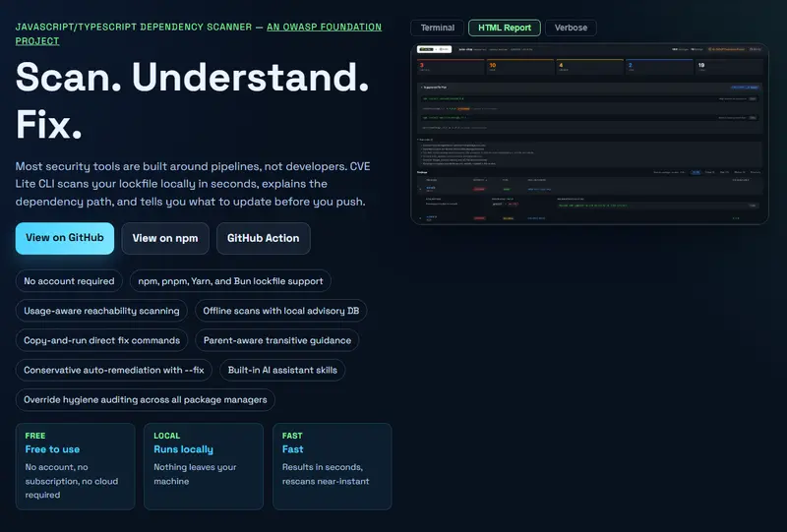Click the "No account required" chip
The image size is (787, 532).
pyautogui.click(x=69, y=281)
